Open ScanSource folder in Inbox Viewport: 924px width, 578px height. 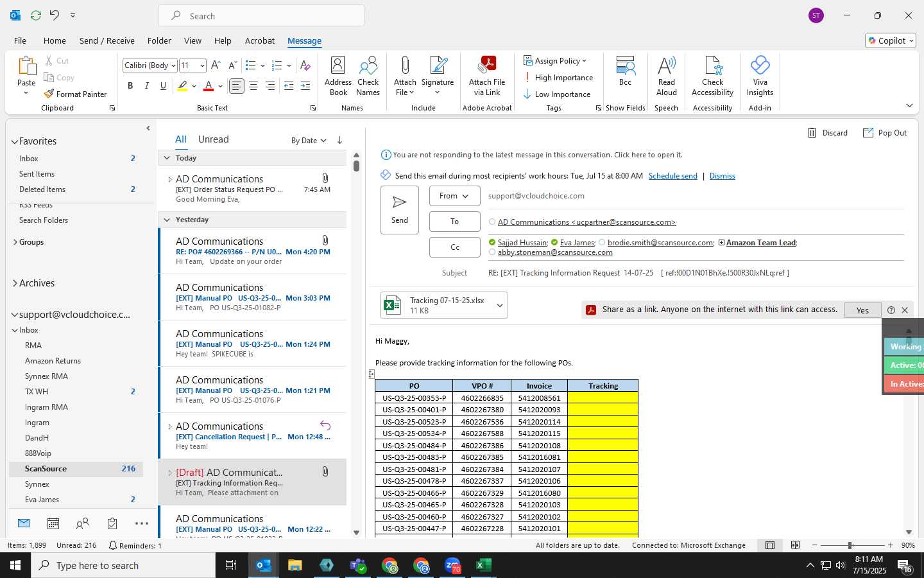click(76, 469)
